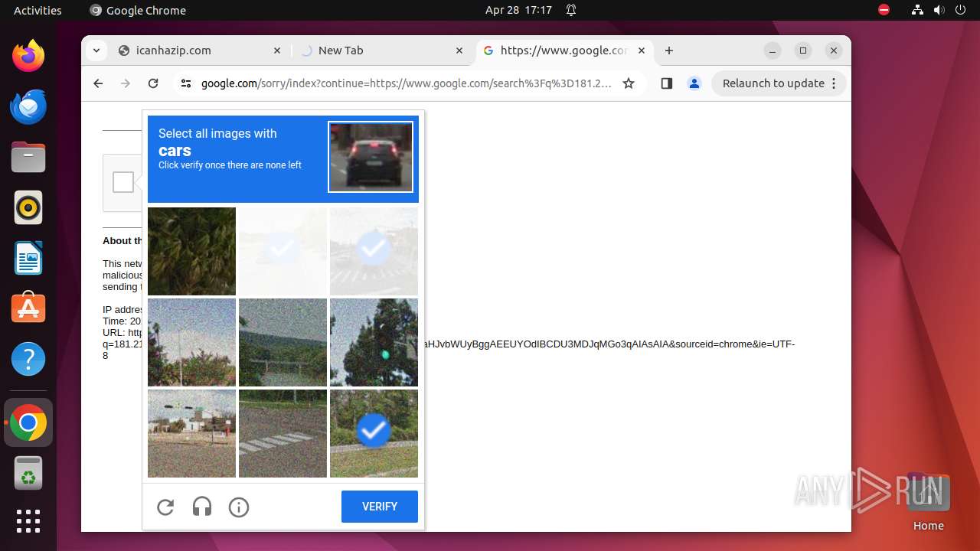Click the VERIFY button

pos(380,507)
